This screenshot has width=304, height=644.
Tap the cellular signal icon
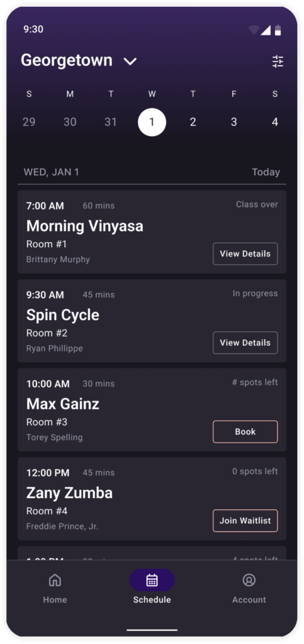[266, 30]
